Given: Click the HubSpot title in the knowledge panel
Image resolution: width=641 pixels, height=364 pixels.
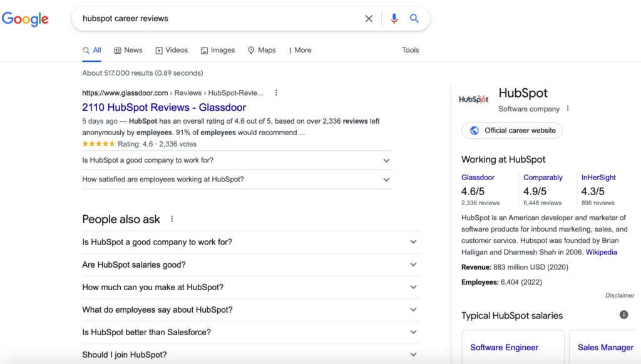Looking at the screenshot, I should point(523,93).
